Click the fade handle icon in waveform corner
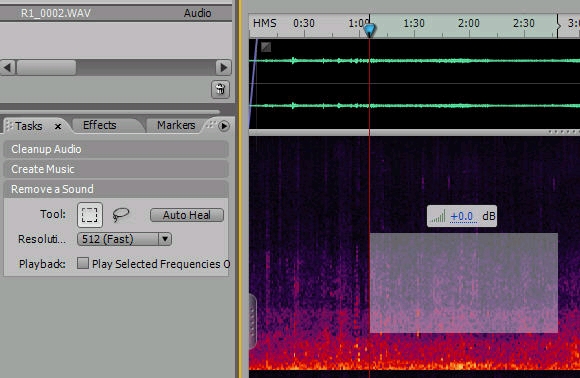The height and width of the screenshot is (378, 580). tap(266, 47)
